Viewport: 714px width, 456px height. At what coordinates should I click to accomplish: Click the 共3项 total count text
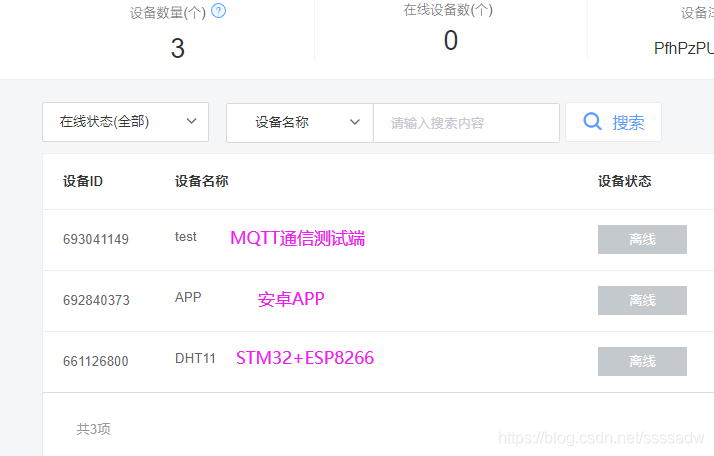93,429
